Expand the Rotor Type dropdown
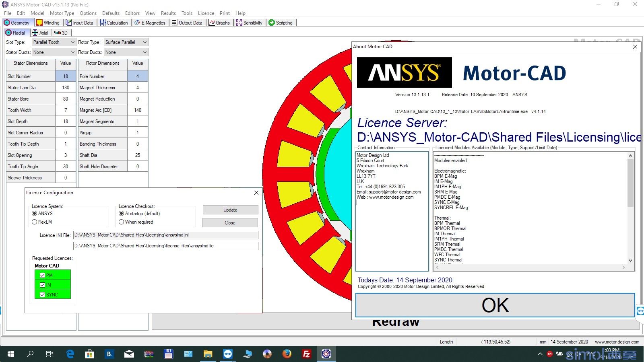 [144, 42]
